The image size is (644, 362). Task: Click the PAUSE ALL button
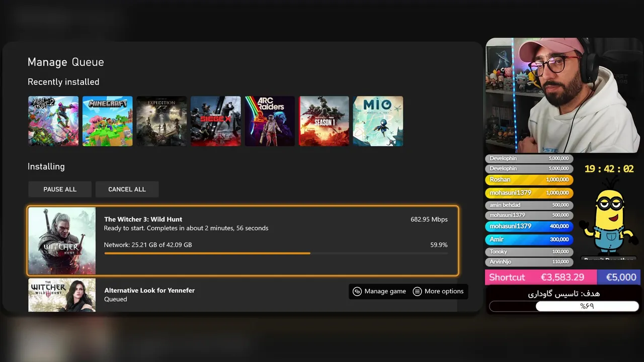click(60, 189)
